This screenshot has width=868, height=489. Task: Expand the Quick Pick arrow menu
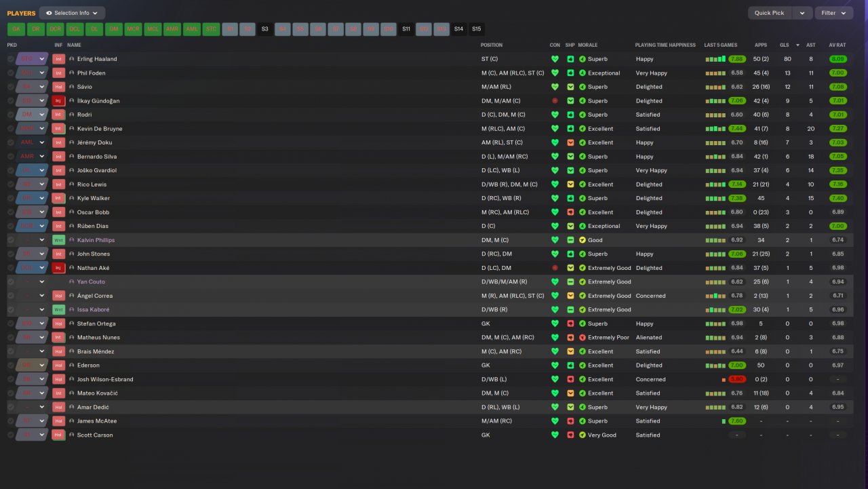click(803, 13)
